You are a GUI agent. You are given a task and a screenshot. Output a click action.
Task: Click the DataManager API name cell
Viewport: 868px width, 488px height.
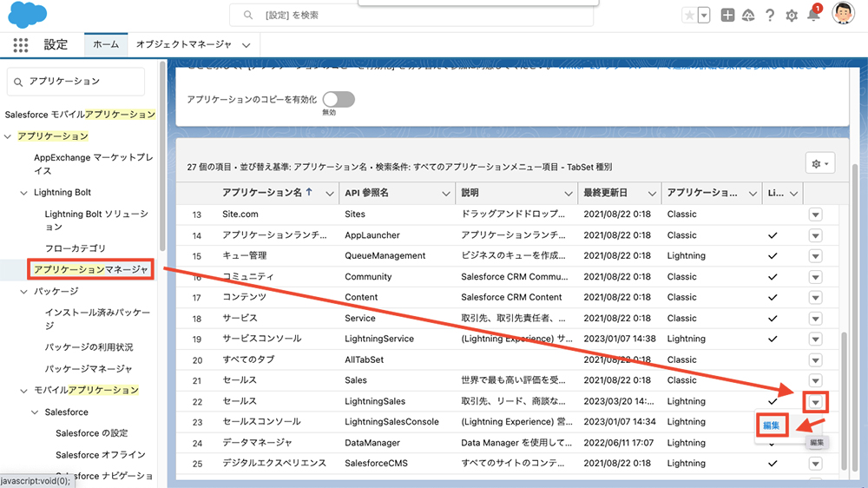372,443
